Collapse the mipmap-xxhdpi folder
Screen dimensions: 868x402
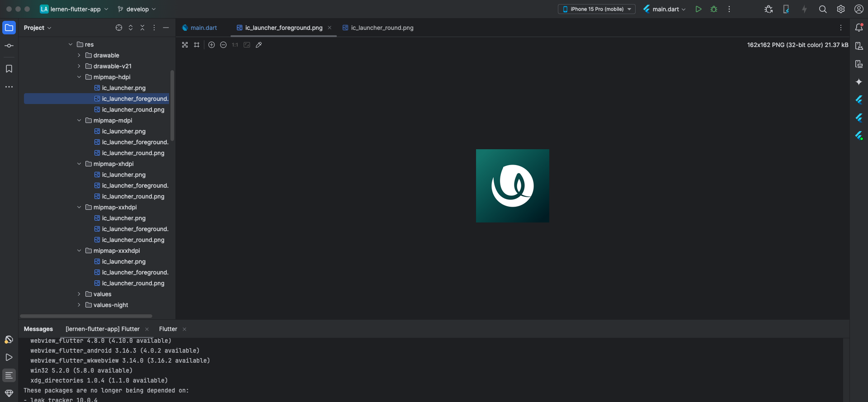click(x=79, y=207)
